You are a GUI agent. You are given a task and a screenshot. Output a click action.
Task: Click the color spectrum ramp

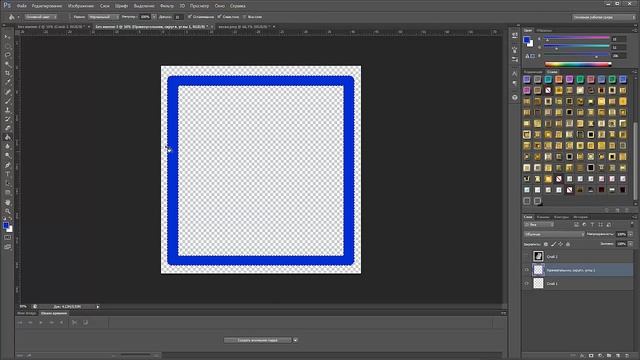coord(578,64)
